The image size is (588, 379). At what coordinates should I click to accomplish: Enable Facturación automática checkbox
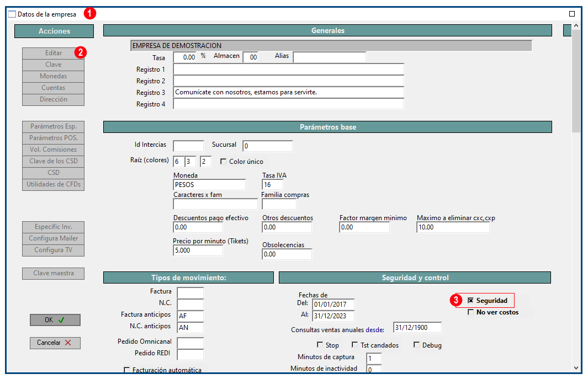click(127, 370)
